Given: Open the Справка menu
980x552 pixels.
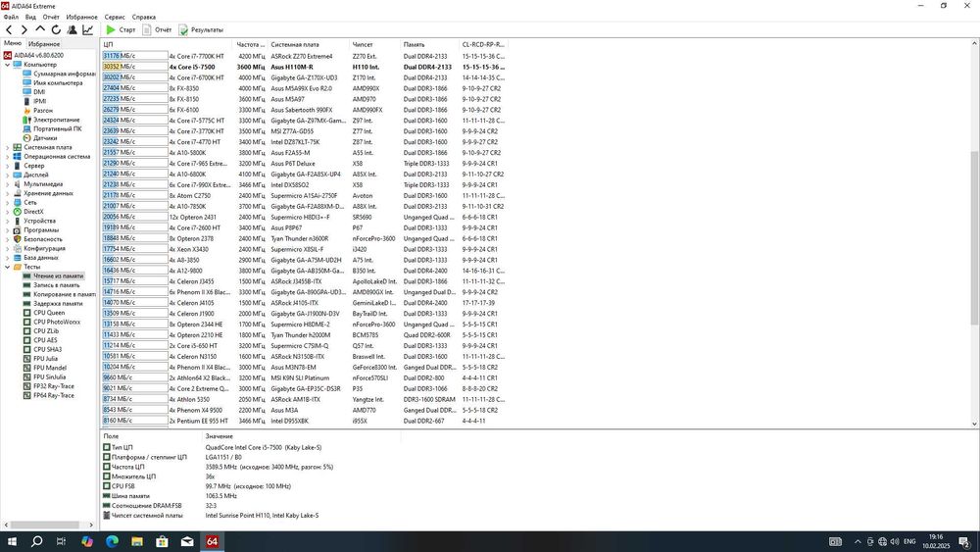Looking at the screenshot, I should 144,17.
